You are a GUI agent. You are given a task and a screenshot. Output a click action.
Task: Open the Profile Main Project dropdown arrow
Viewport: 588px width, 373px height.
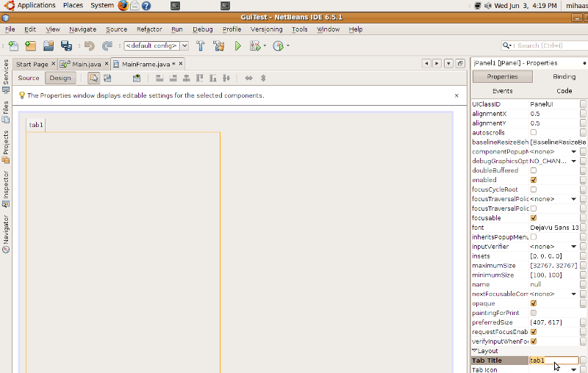(x=288, y=46)
